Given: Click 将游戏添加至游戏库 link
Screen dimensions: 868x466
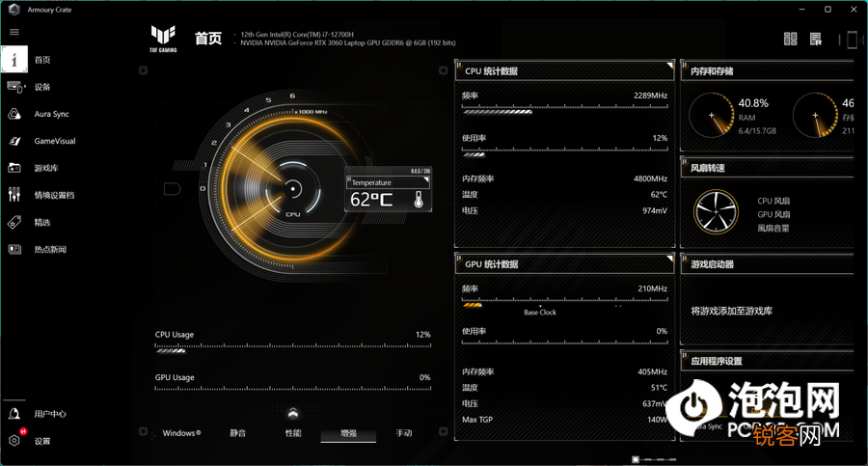Looking at the screenshot, I should point(731,311).
